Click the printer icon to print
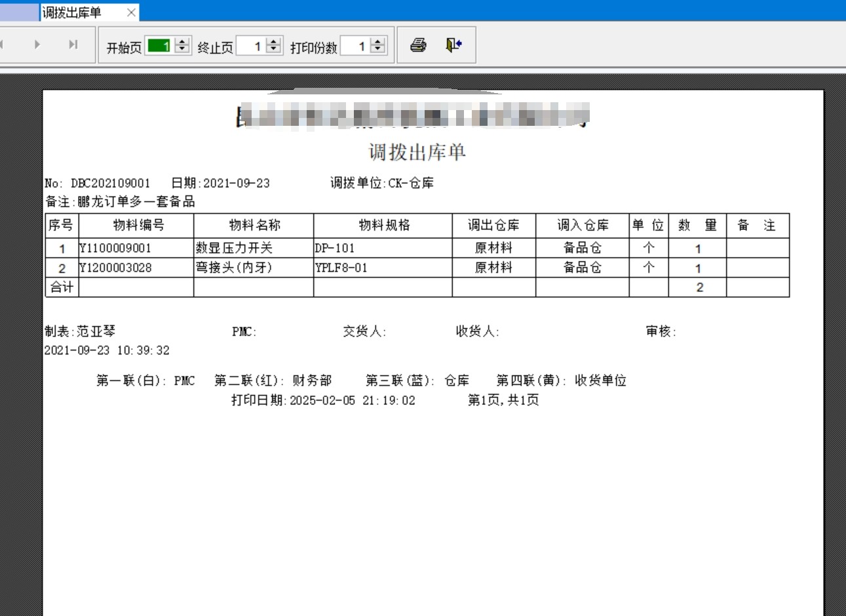Screen dimensions: 846x616 click(x=418, y=45)
